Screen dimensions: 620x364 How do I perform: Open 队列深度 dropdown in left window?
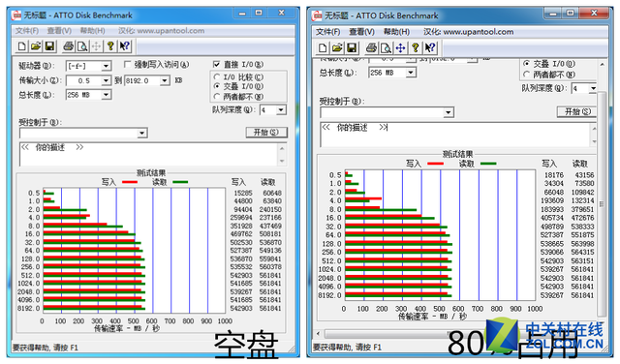[x=281, y=109]
